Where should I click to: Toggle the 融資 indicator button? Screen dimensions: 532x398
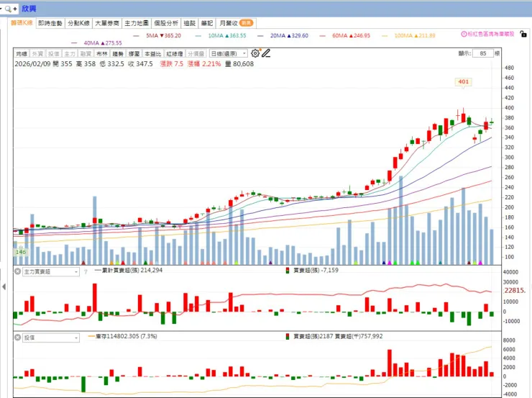click(86, 54)
